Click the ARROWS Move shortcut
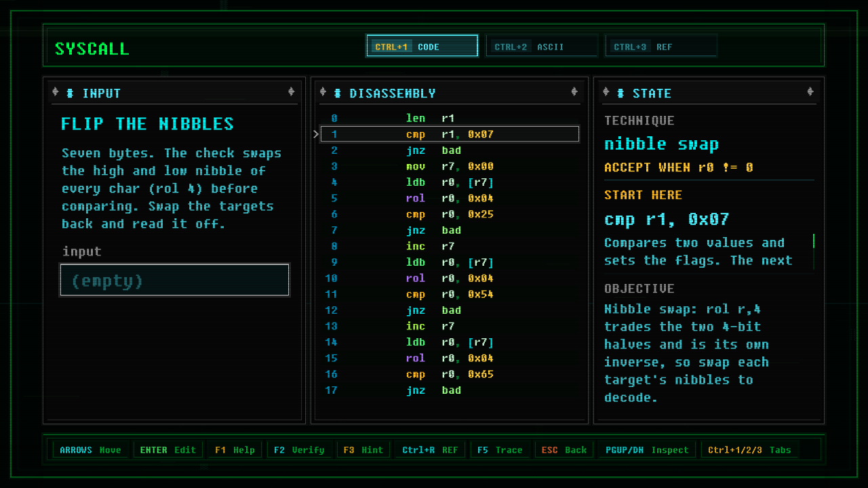The image size is (868, 488). coord(90,450)
